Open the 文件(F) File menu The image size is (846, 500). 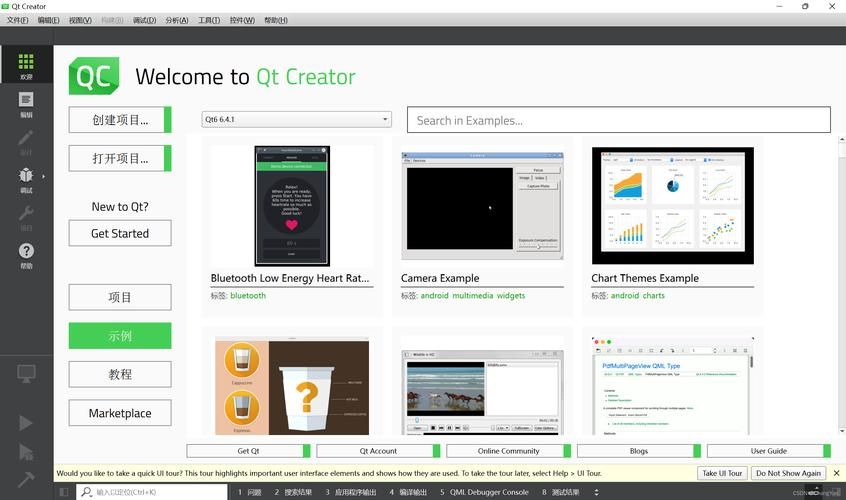(18, 20)
